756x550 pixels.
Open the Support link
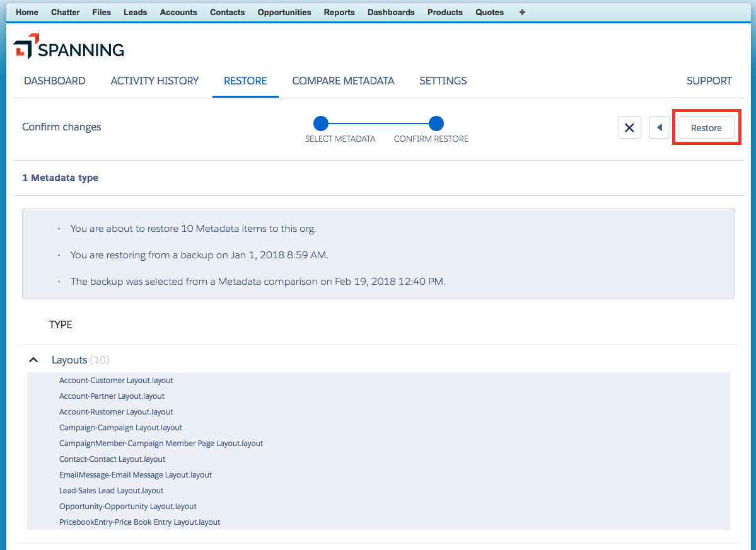(709, 81)
